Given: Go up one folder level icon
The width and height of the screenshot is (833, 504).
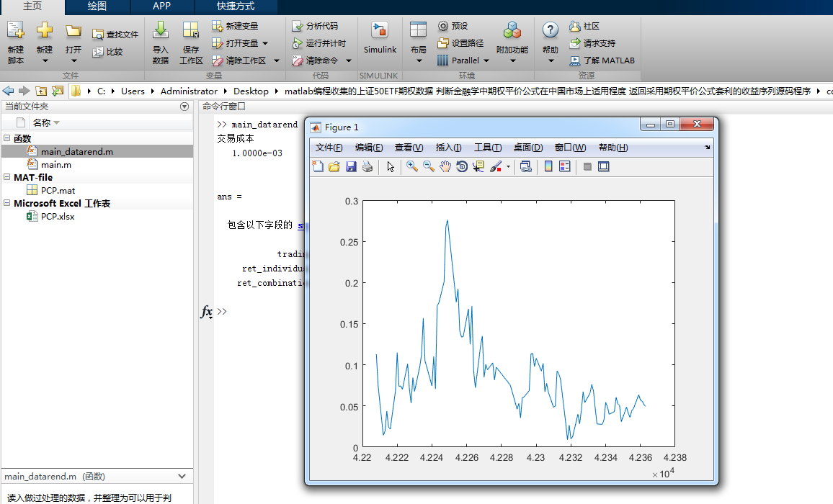Looking at the screenshot, I should click(41, 91).
